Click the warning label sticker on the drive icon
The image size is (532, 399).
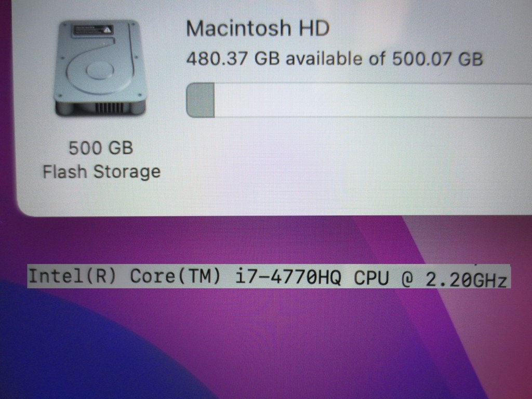[92, 31]
